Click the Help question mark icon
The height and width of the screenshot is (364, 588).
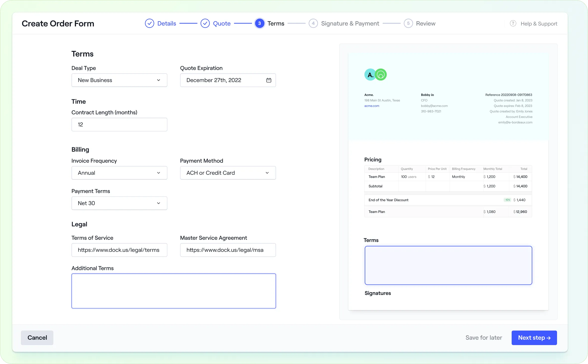[x=513, y=23]
